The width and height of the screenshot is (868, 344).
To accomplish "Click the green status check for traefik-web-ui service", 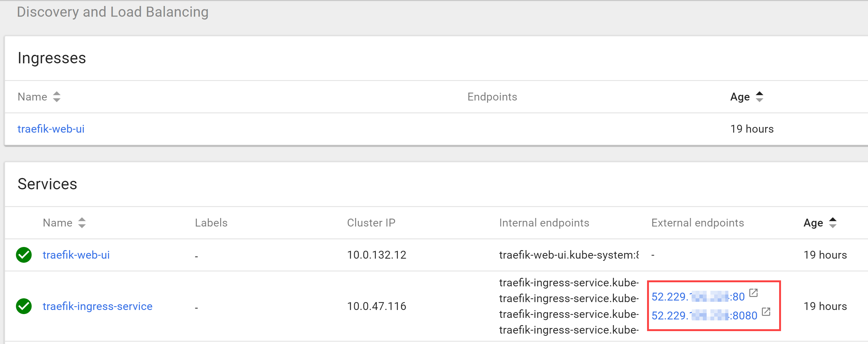I will 24,255.
